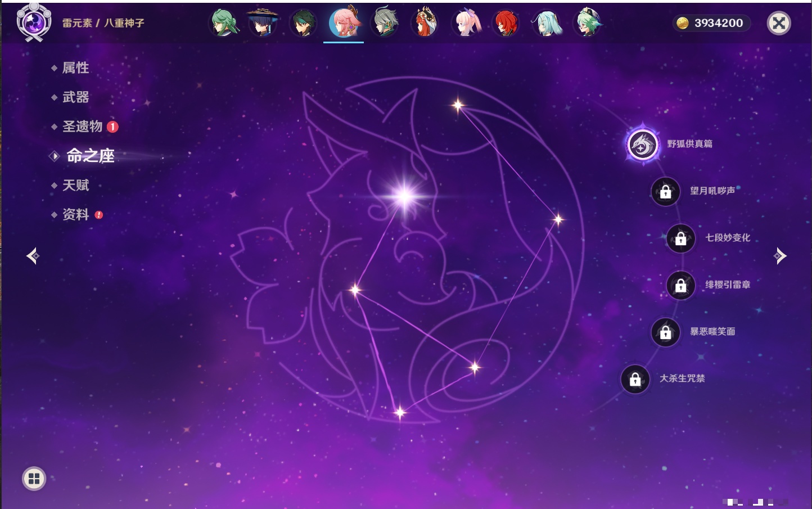
Task: View the locked 望月吼哕声 constellation
Action: pyautogui.click(x=666, y=192)
